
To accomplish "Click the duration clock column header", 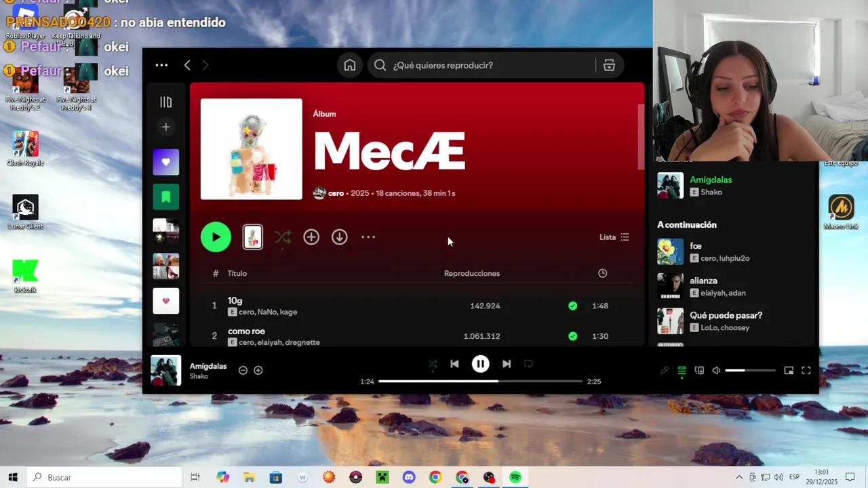I will click(602, 273).
